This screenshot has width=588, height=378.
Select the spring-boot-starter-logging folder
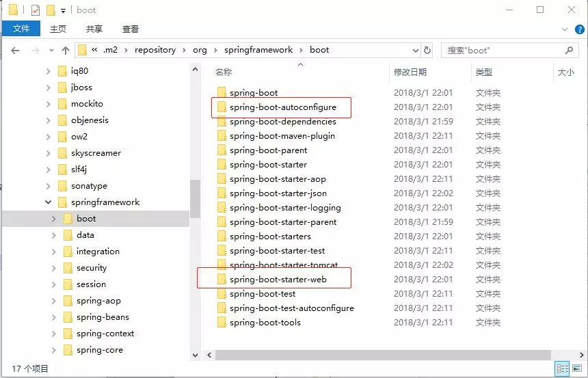(x=285, y=208)
